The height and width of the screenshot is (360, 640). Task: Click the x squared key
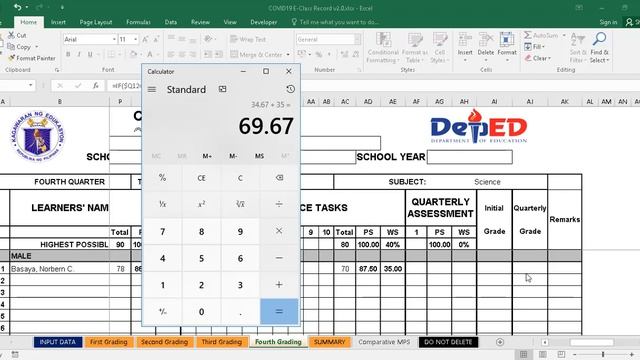[x=201, y=204]
